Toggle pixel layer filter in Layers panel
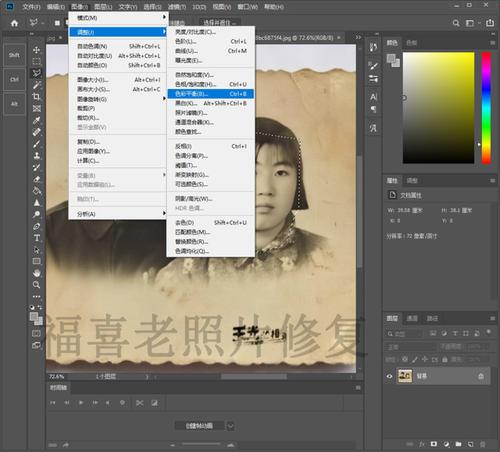 (x=433, y=333)
